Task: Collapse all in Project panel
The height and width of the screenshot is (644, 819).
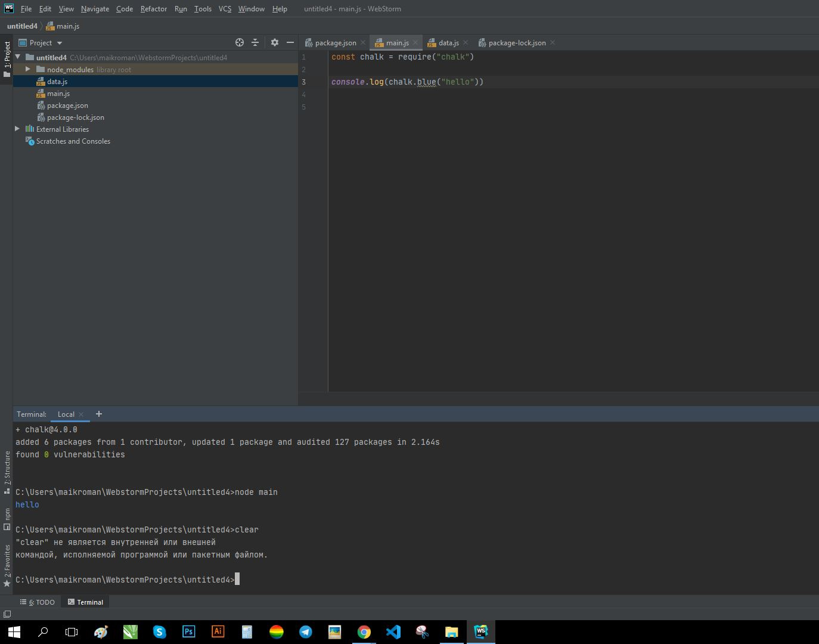Action: coord(255,42)
